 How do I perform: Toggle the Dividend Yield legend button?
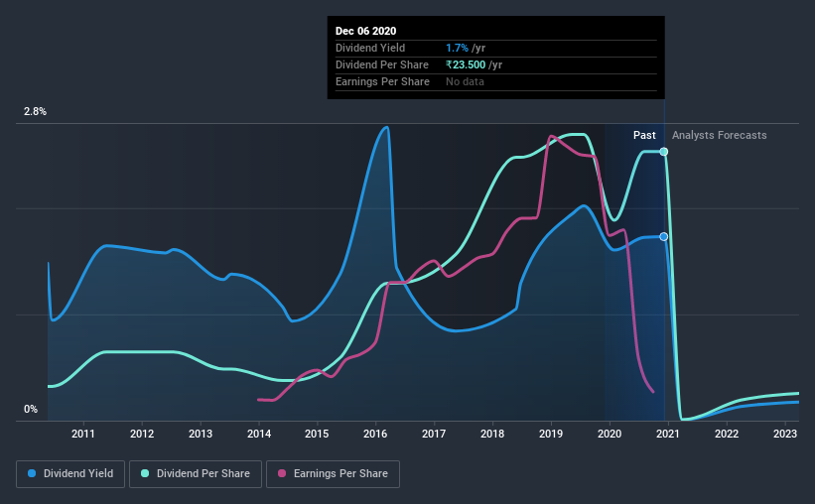[x=70, y=474]
